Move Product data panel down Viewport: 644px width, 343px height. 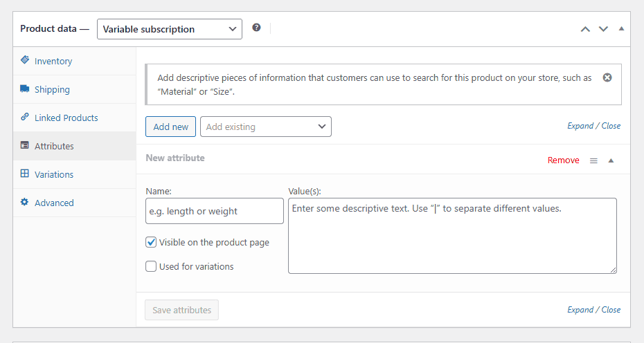click(x=603, y=29)
